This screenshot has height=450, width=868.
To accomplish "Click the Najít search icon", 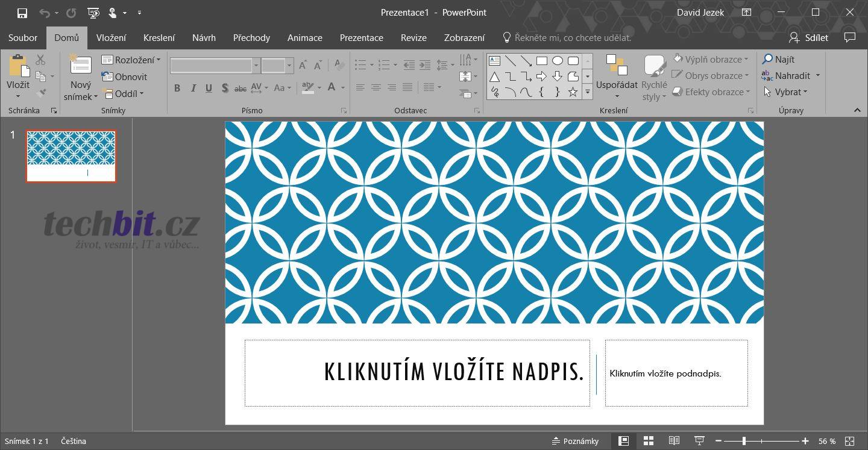I will [767, 59].
